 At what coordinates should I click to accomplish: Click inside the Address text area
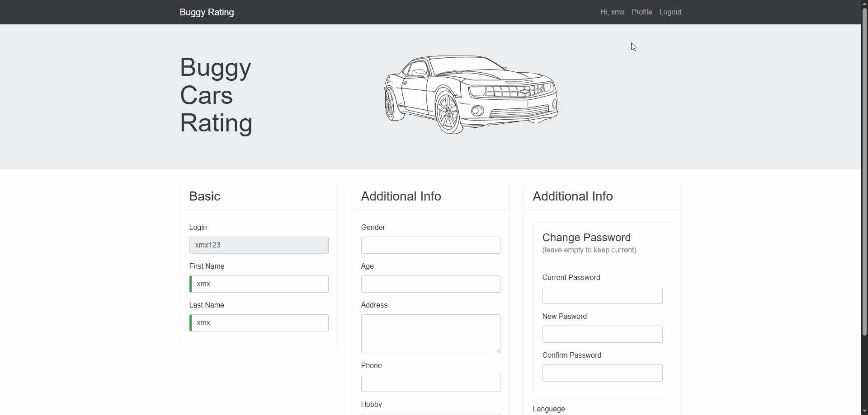[430, 333]
